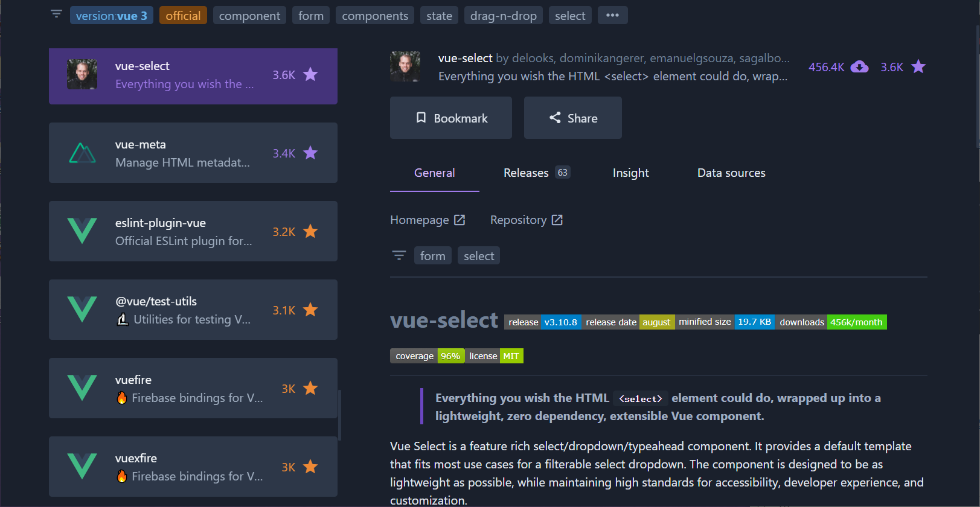The width and height of the screenshot is (980, 507).
Task: Click star icon on vue-meta card
Action: click(x=310, y=153)
